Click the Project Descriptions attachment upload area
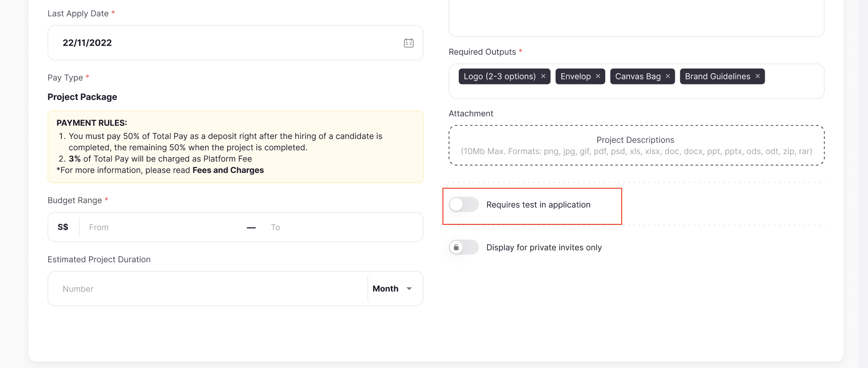 pos(636,146)
